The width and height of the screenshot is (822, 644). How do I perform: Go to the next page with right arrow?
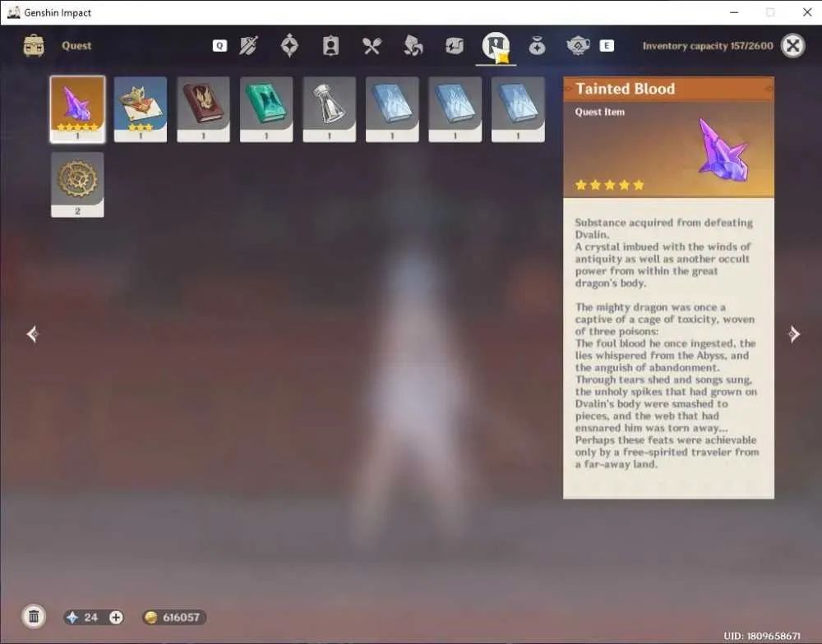[x=794, y=333]
